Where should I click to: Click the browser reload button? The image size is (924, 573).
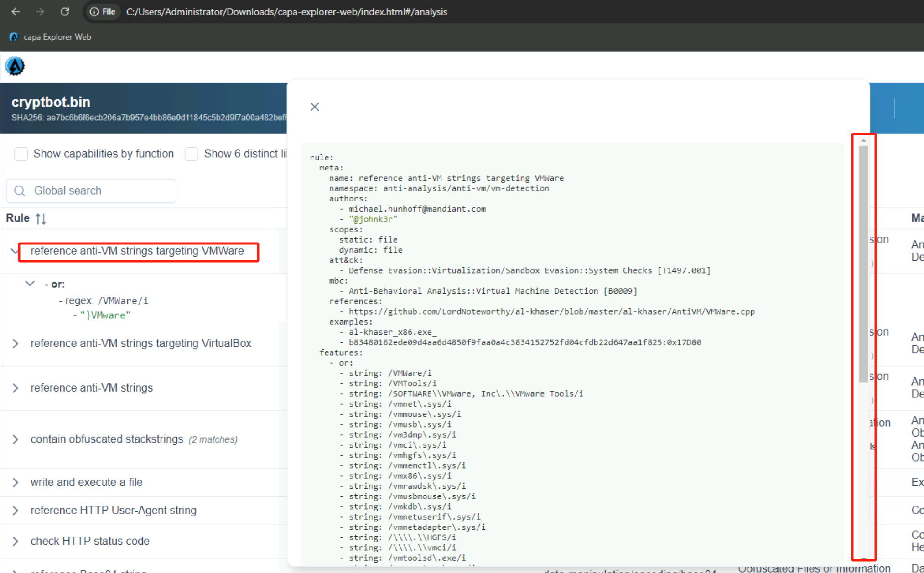tap(65, 12)
